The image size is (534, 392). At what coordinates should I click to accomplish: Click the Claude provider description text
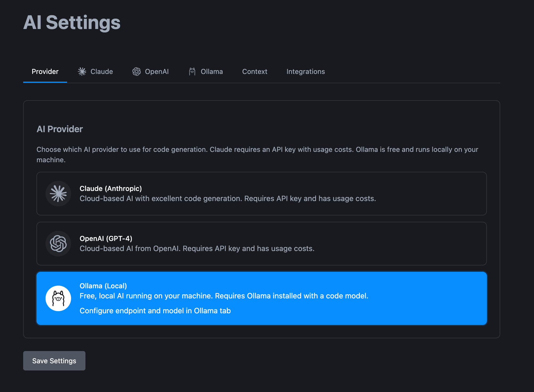tap(228, 199)
